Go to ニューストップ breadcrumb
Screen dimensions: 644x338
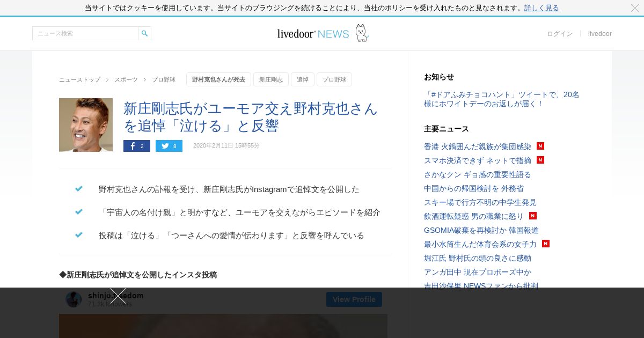(79, 79)
